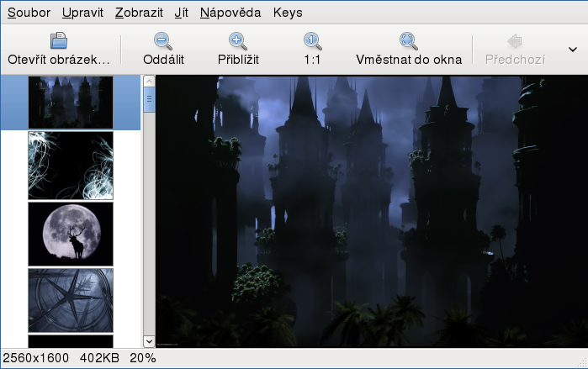Click the Vměstnat do okna fit icon
The image size is (588, 369).
coord(409,40)
